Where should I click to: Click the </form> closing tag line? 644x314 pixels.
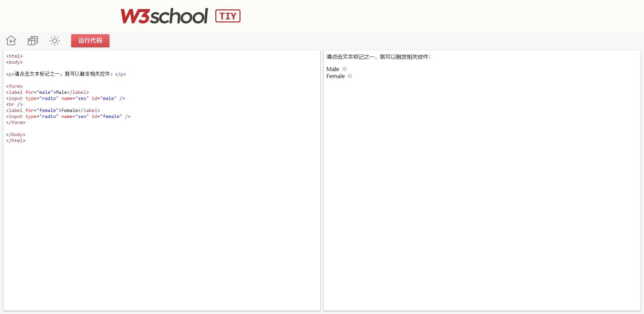[16, 122]
